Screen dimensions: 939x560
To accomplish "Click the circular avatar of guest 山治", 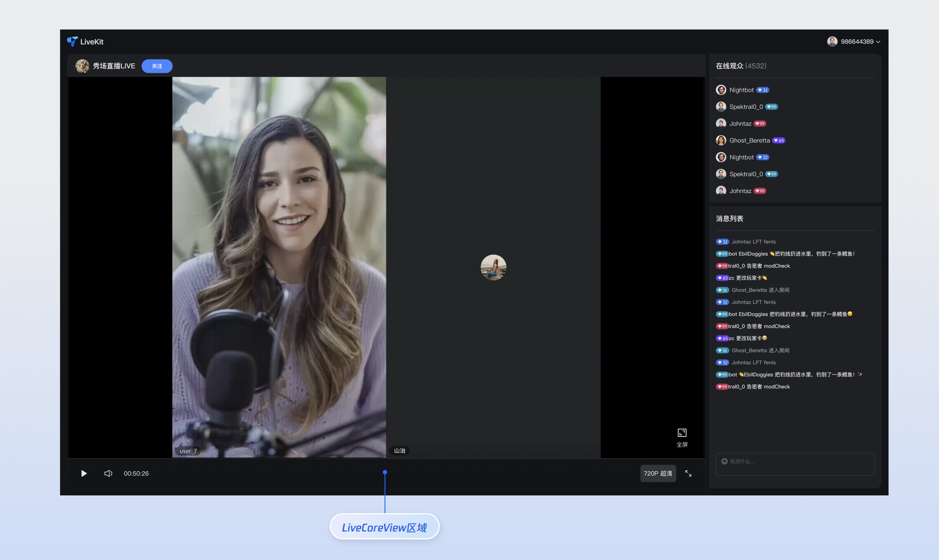I will click(x=493, y=267).
